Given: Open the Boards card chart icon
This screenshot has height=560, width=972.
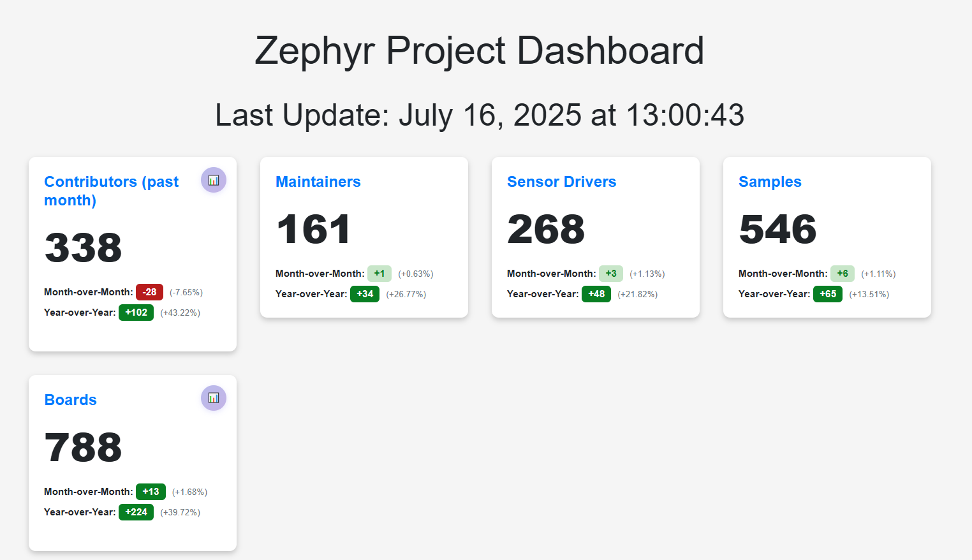Looking at the screenshot, I should (214, 398).
